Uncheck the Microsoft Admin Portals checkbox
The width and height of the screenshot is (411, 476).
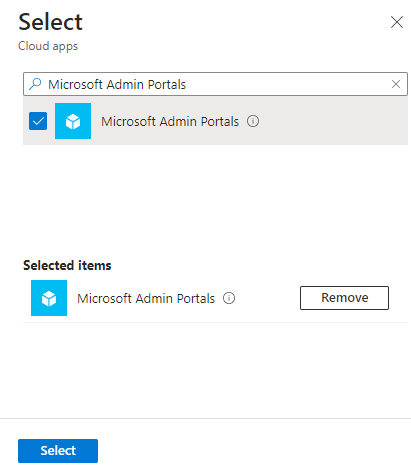[x=38, y=121]
